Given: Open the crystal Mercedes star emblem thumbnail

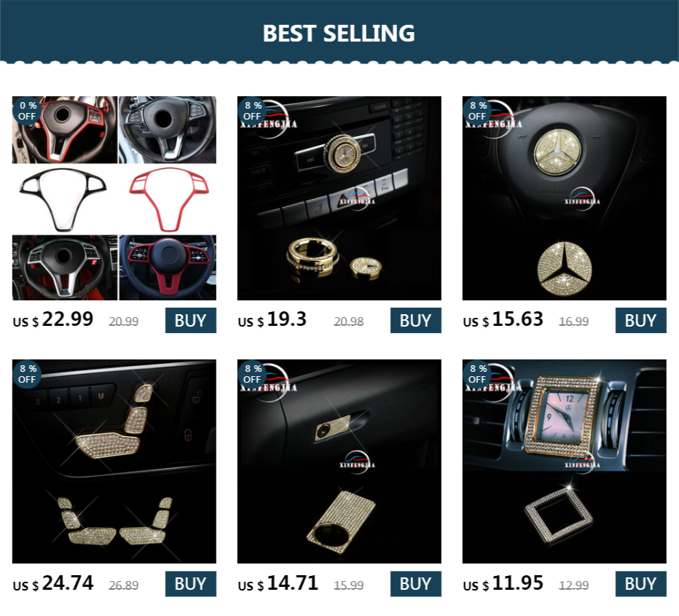Looking at the screenshot, I should (x=564, y=198).
